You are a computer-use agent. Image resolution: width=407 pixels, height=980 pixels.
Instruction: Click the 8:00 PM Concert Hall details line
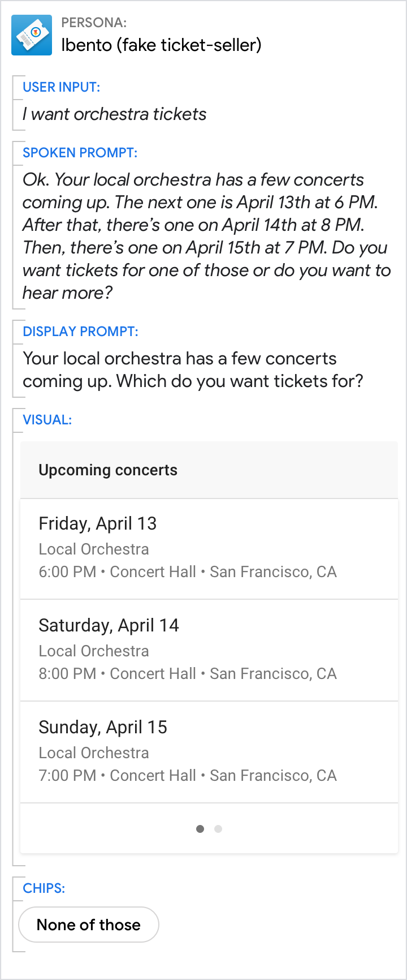point(188,674)
